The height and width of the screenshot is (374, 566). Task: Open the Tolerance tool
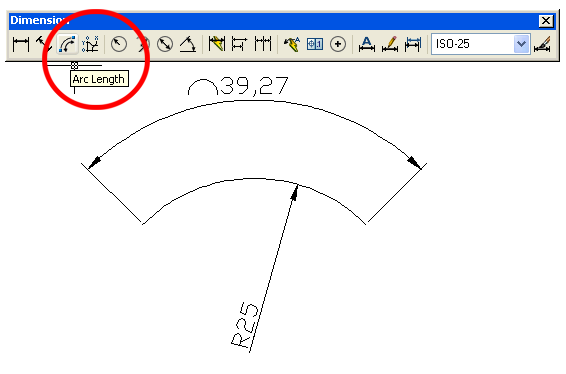(x=315, y=44)
